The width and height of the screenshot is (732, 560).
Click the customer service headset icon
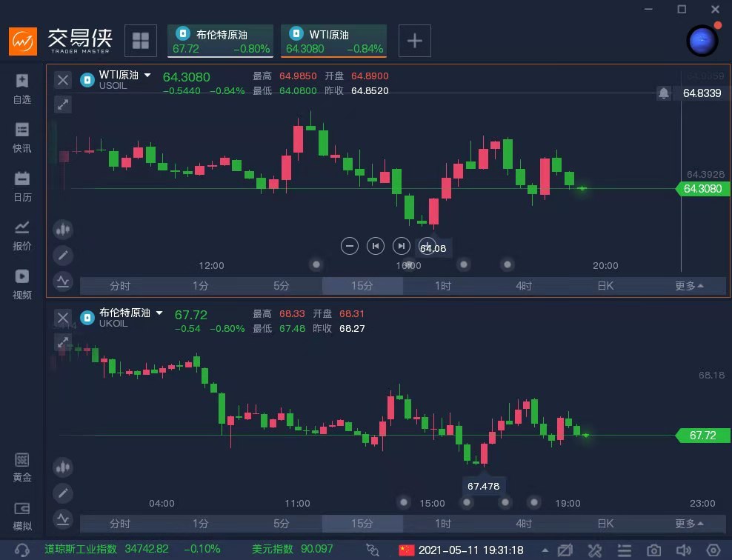(x=21, y=550)
